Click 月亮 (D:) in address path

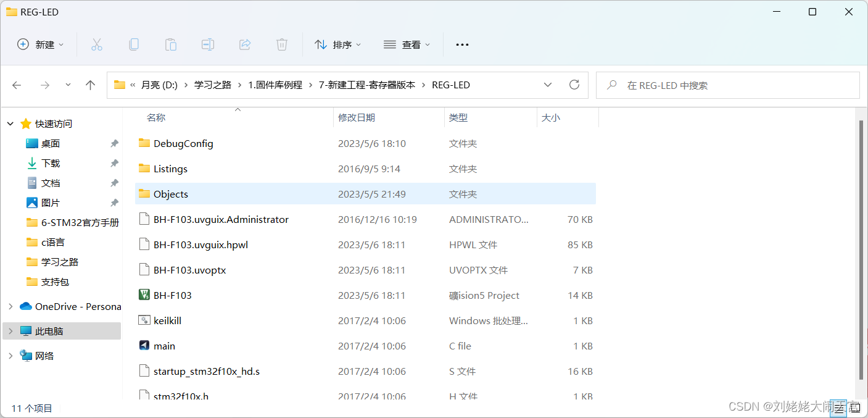pyautogui.click(x=159, y=85)
